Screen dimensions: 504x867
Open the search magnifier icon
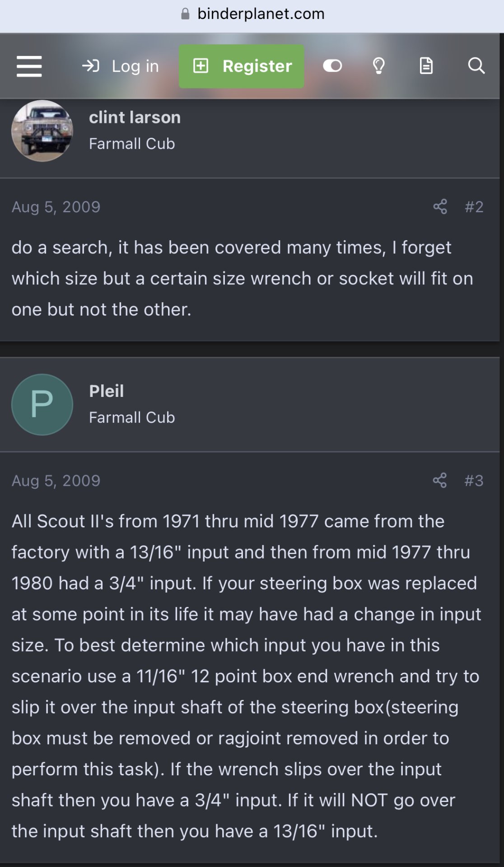point(476,66)
